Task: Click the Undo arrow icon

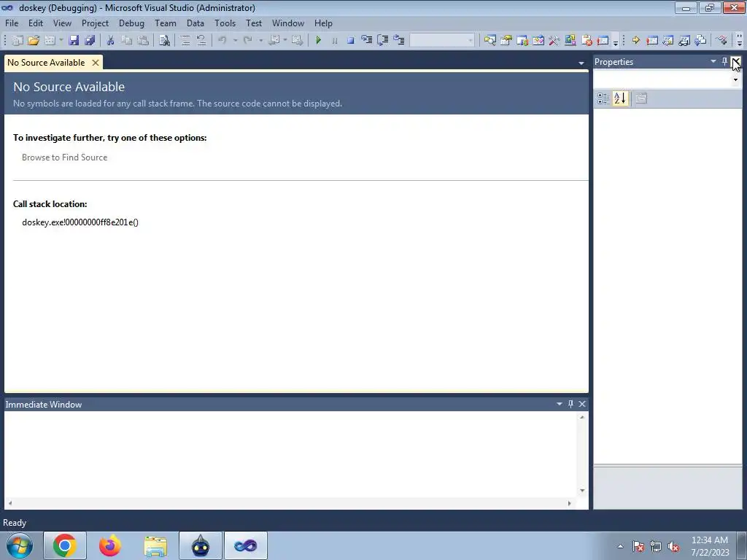Action: coord(222,41)
